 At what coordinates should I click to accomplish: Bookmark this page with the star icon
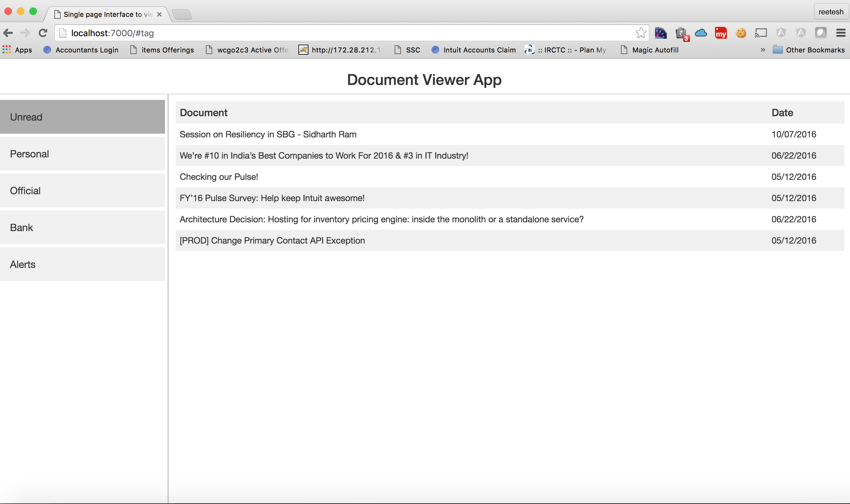(641, 33)
